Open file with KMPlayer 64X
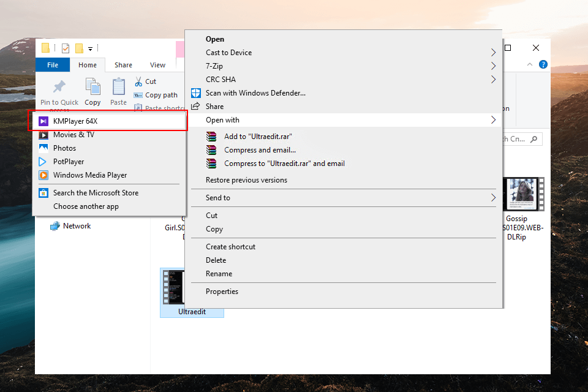The width and height of the screenshot is (588, 392). (75, 121)
